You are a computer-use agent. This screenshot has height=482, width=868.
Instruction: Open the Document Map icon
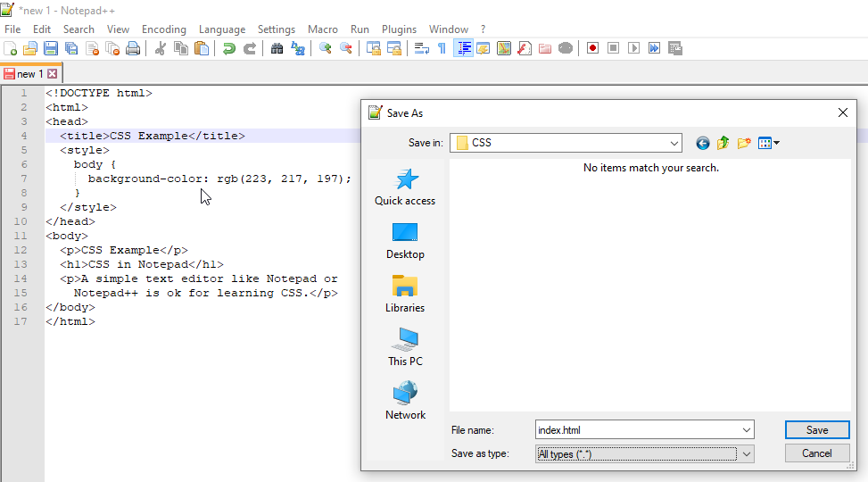pyautogui.click(x=504, y=49)
